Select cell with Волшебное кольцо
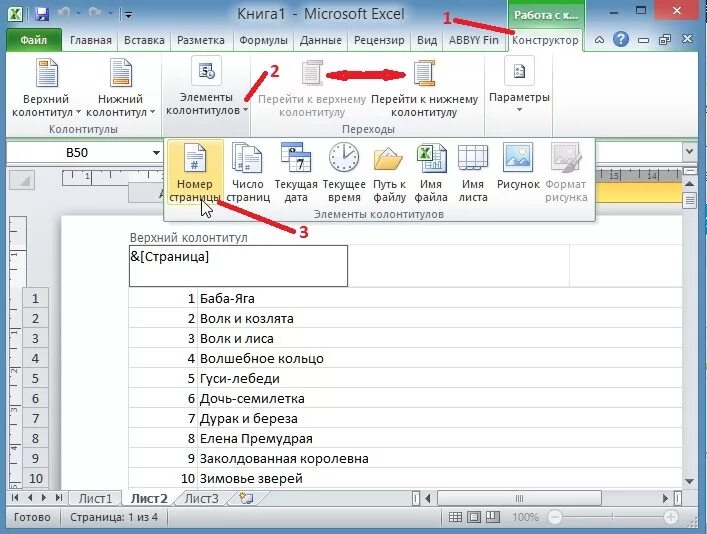This screenshot has width=707, height=534. click(440, 359)
